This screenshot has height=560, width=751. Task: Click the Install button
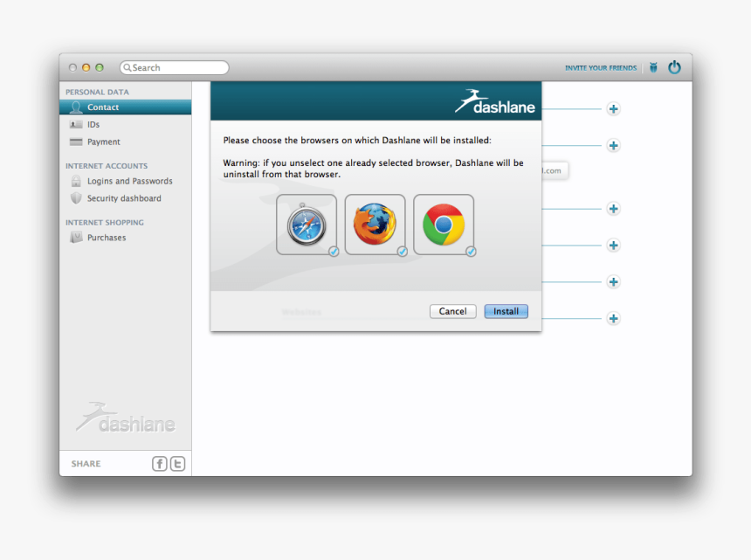tap(506, 311)
